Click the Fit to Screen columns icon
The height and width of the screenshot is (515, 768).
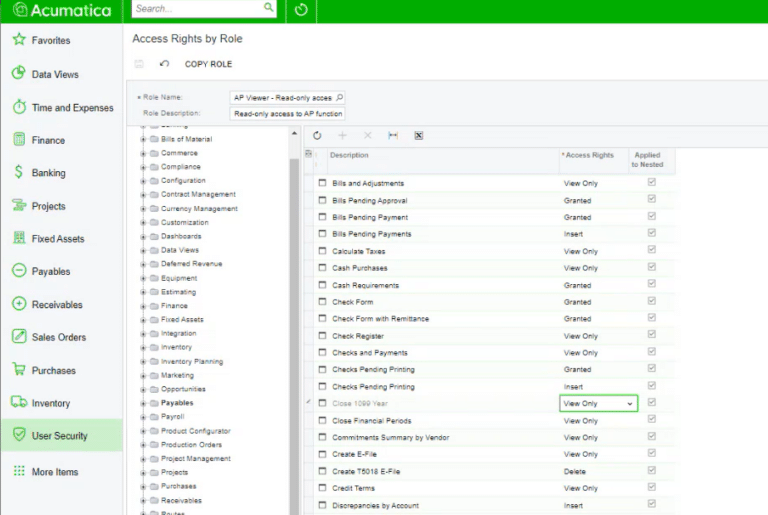pos(393,135)
